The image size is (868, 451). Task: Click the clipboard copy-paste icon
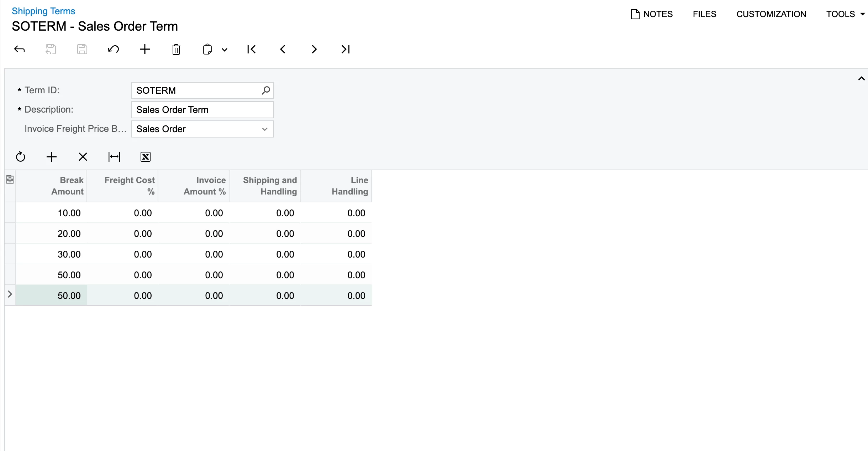tap(207, 49)
